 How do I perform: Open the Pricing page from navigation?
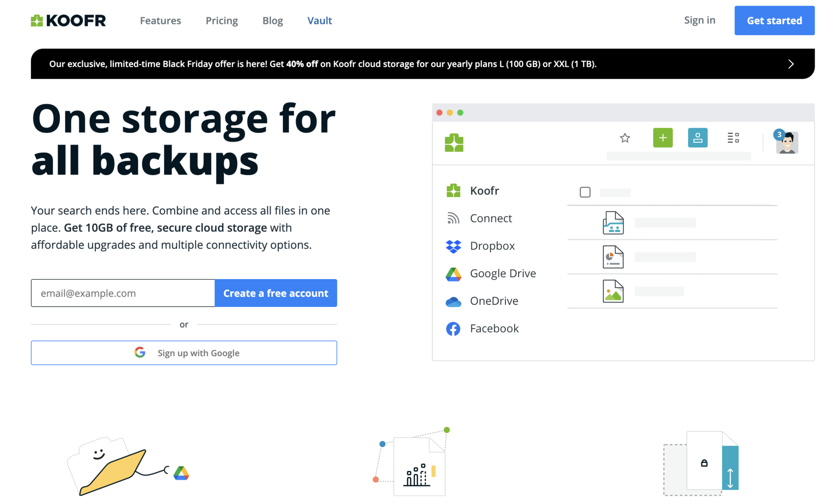pyautogui.click(x=222, y=20)
